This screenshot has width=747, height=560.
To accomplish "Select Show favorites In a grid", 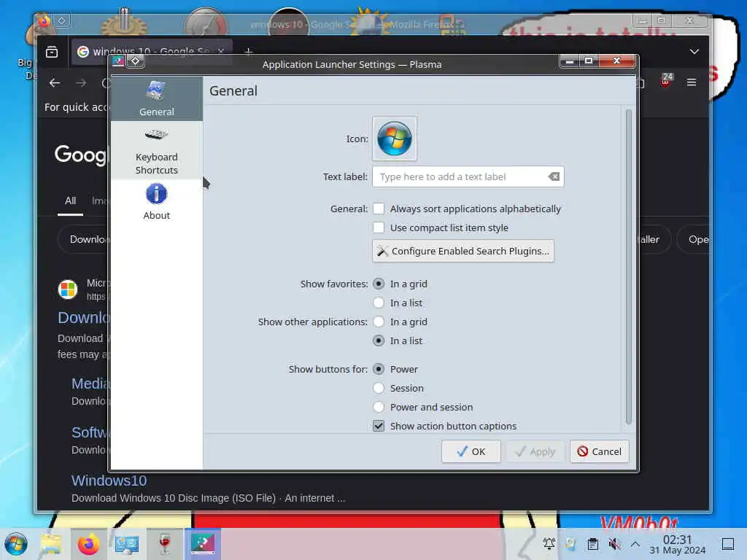I will point(379,284).
